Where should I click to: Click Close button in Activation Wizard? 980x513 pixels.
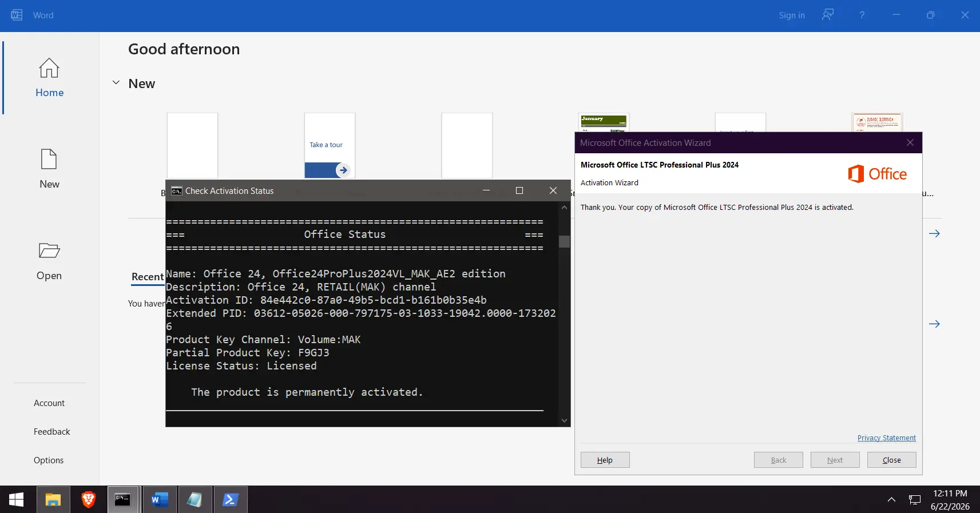click(x=892, y=460)
